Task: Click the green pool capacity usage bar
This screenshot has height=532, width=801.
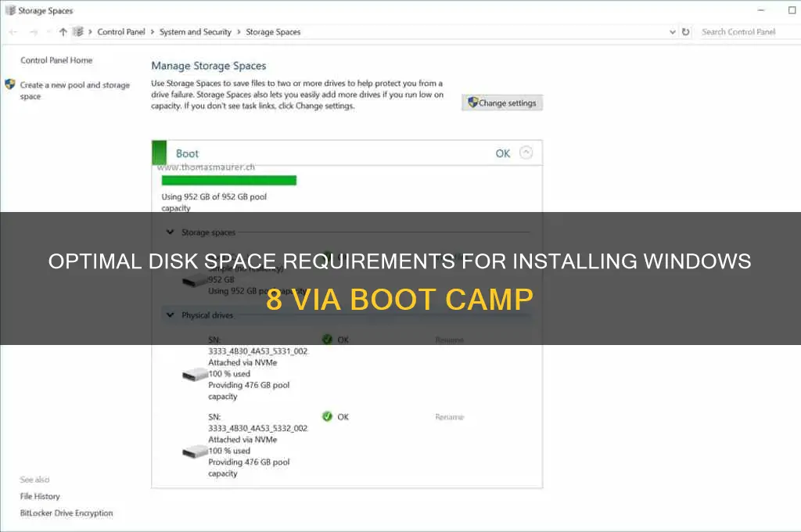Action: [x=229, y=181]
